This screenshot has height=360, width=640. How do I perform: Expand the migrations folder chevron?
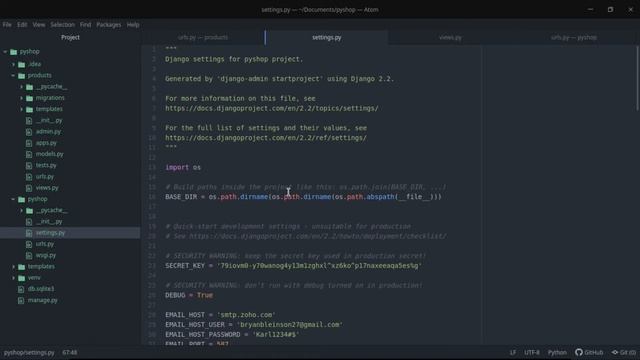click(x=22, y=98)
